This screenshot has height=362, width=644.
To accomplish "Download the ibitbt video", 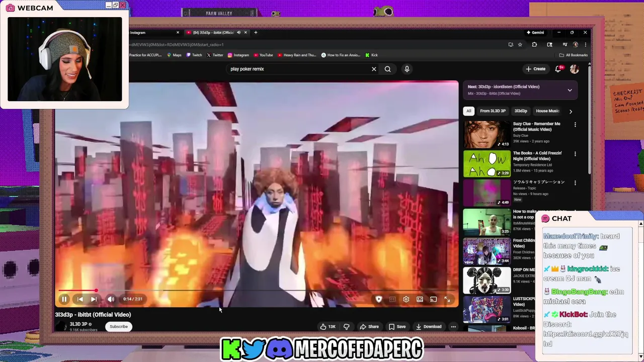I will [428, 327].
